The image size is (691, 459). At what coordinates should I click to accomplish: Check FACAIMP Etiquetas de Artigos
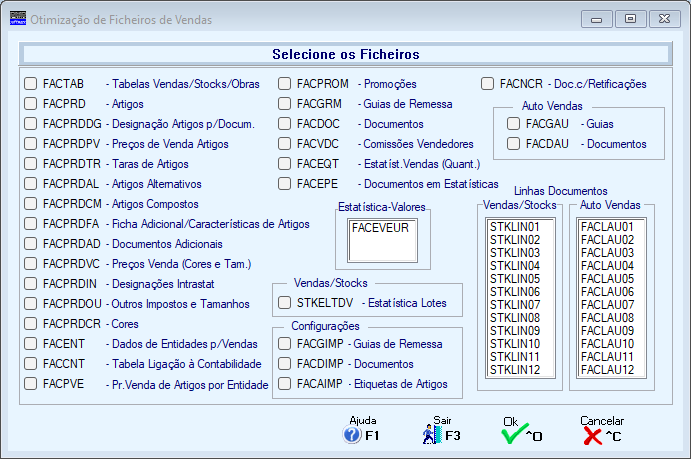click(285, 384)
